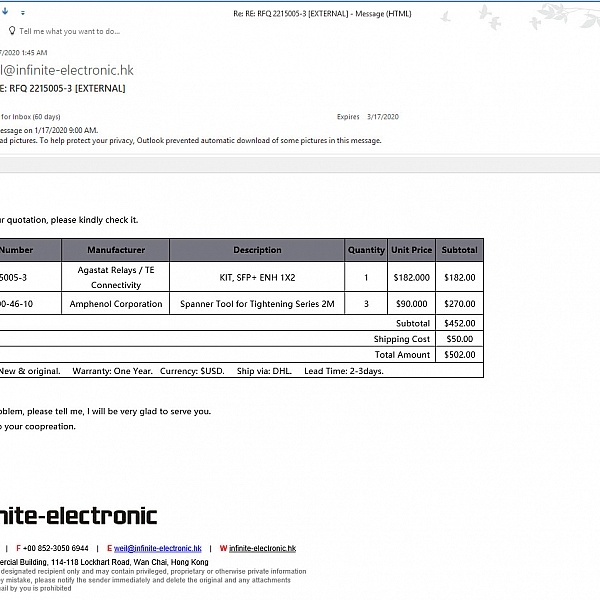
Task: Open the weil@infinite-electronic.hk email link
Action: pos(158,548)
